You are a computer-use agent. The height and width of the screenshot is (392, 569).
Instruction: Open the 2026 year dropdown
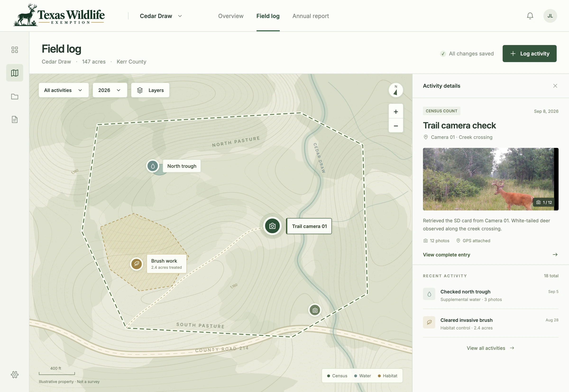[x=110, y=90]
